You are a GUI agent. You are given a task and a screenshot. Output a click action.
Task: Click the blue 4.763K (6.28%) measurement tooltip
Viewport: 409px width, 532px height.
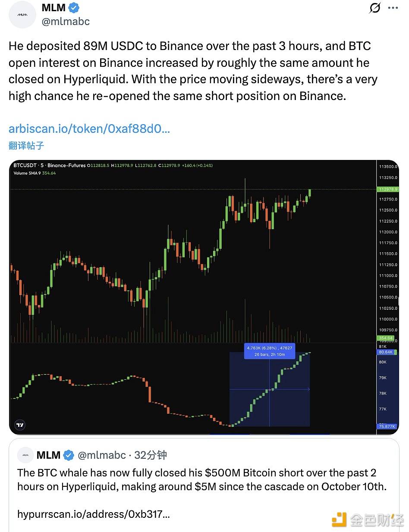pyautogui.click(x=270, y=351)
